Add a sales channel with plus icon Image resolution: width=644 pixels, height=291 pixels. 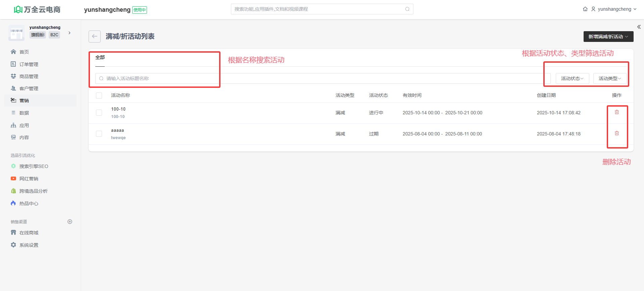[x=70, y=222]
